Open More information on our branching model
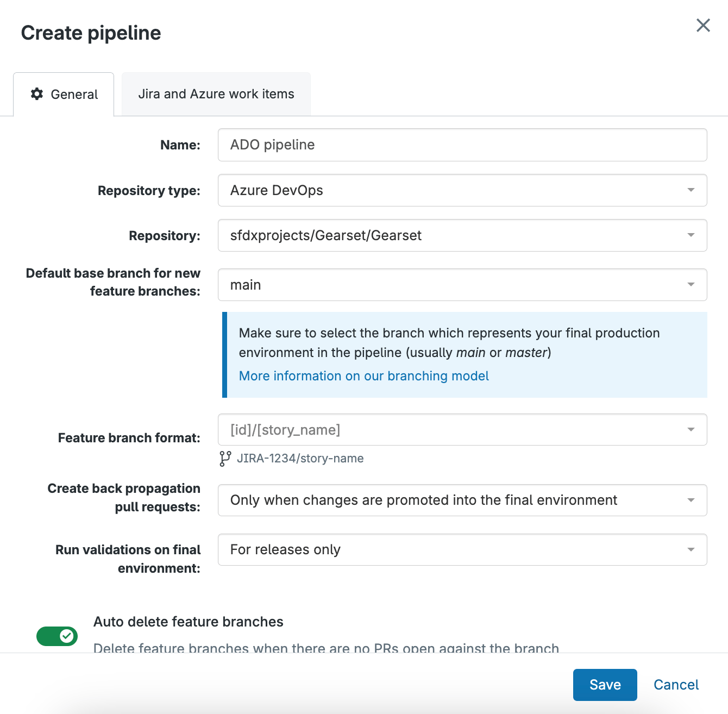The height and width of the screenshot is (714, 728). point(363,376)
